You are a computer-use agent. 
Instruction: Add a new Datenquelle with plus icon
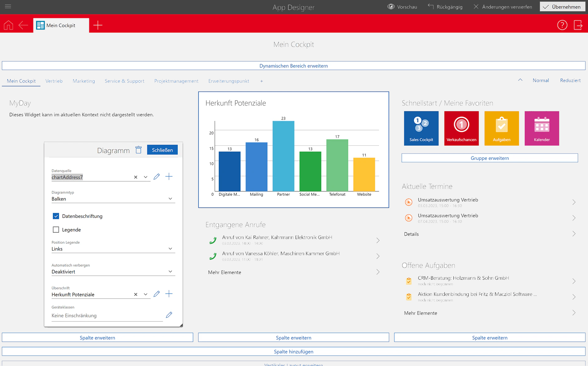[169, 177]
